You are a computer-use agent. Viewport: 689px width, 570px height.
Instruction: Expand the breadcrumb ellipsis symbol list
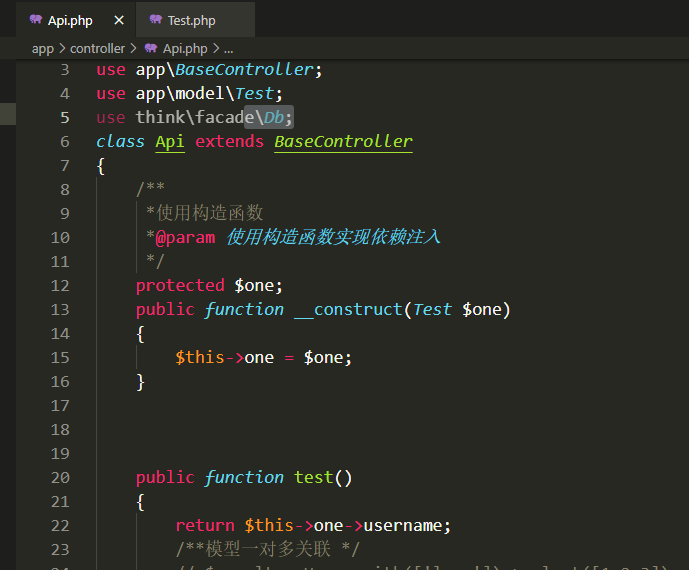(228, 49)
